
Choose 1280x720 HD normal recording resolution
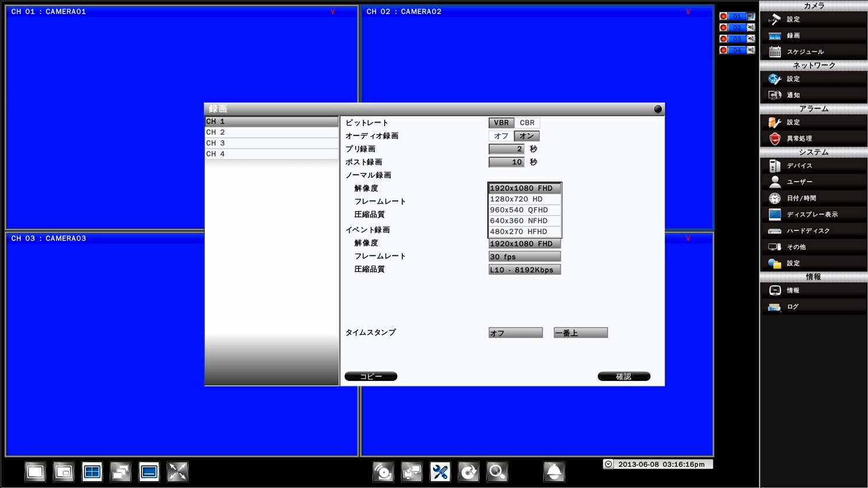[x=524, y=199]
